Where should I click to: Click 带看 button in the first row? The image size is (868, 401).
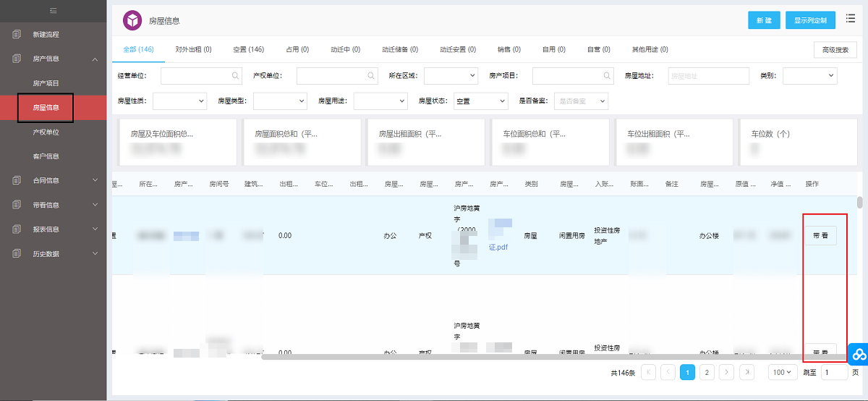click(x=820, y=235)
